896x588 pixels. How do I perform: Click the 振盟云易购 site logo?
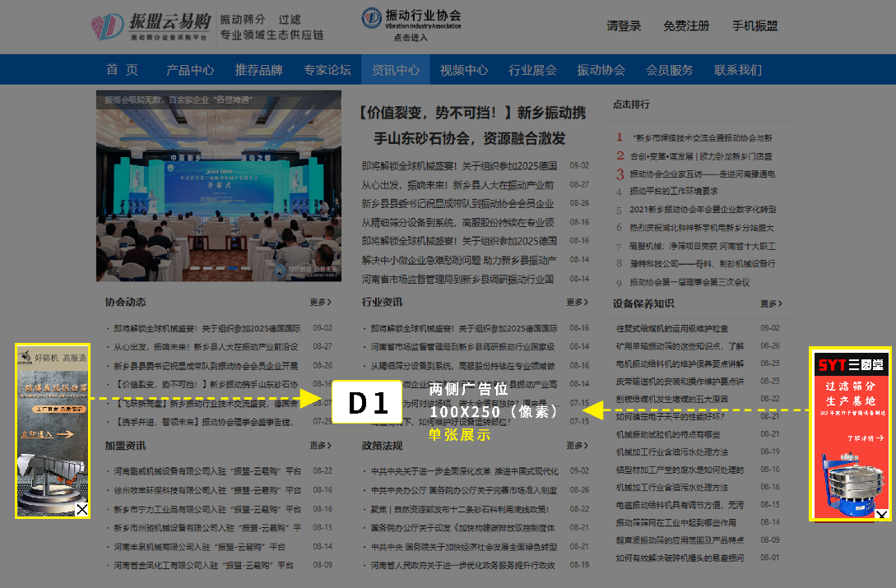point(151,26)
